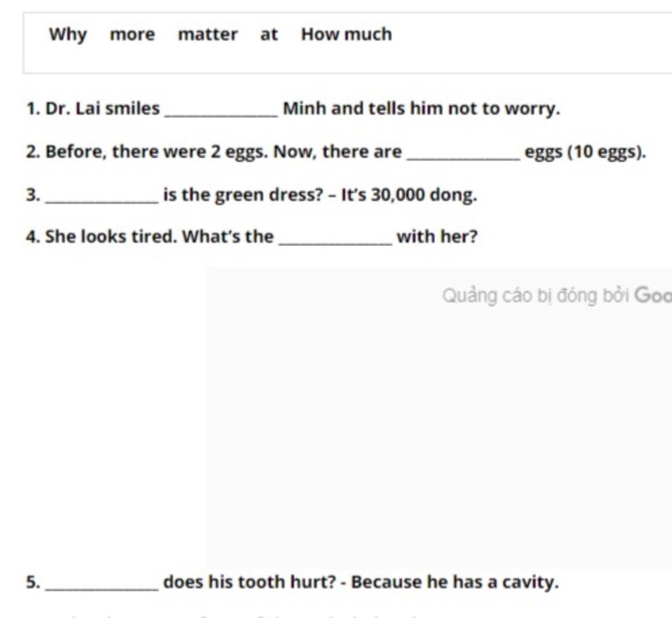672x618 pixels.
Task: Click the word "Why" in word bank
Action: coord(68,34)
